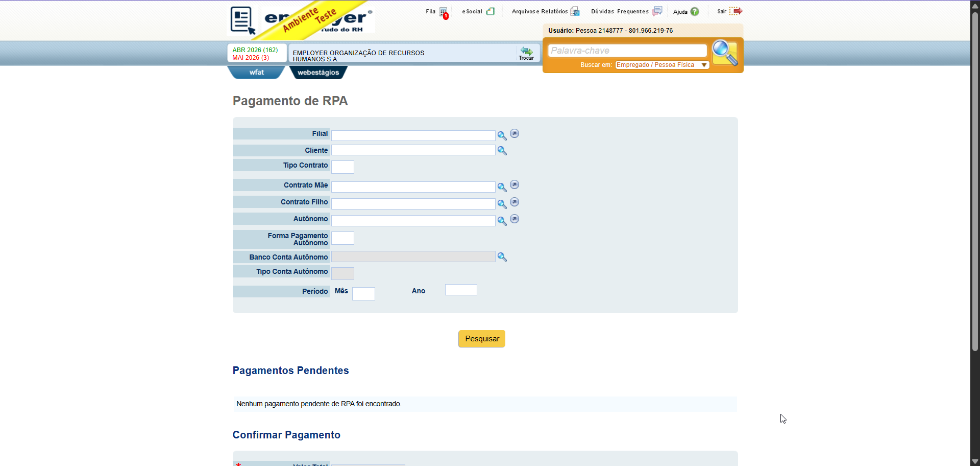Search Filial with magnifier icon
Image resolution: width=980 pixels, height=466 pixels.
(x=502, y=136)
